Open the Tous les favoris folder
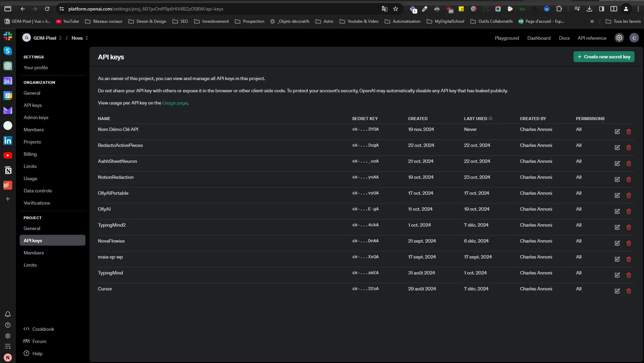 (x=623, y=21)
